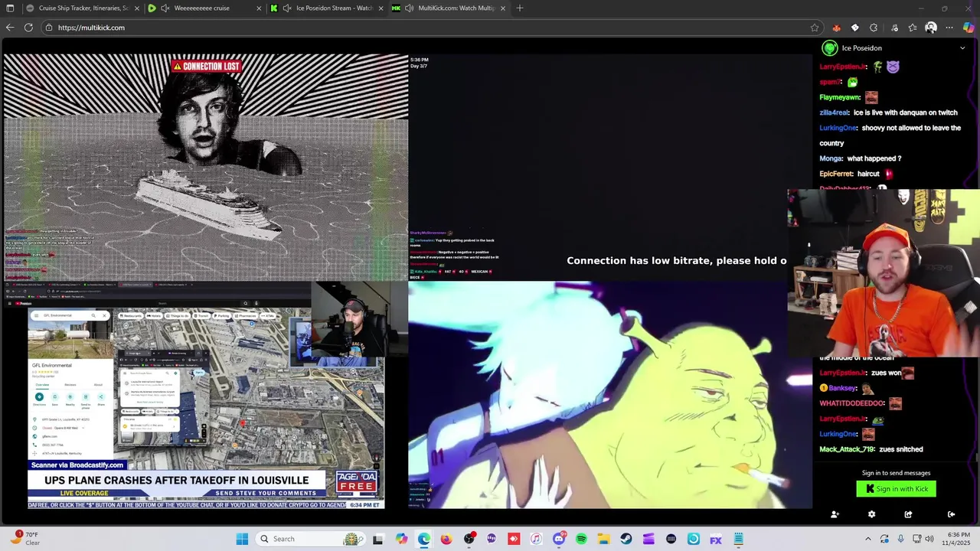Click the green Sign in with Kick button
This screenshot has width=980, height=551.
point(896,489)
